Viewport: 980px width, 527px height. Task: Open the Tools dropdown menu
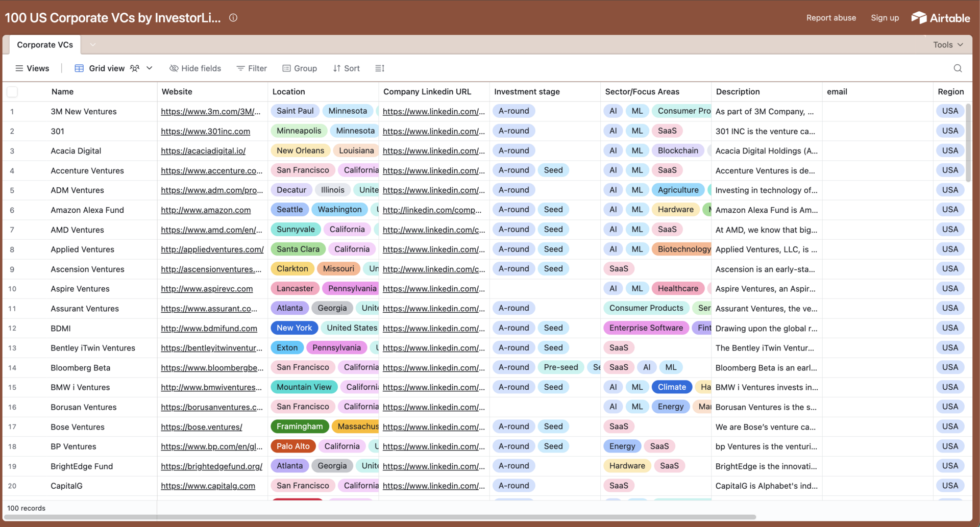tap(948, 45)
